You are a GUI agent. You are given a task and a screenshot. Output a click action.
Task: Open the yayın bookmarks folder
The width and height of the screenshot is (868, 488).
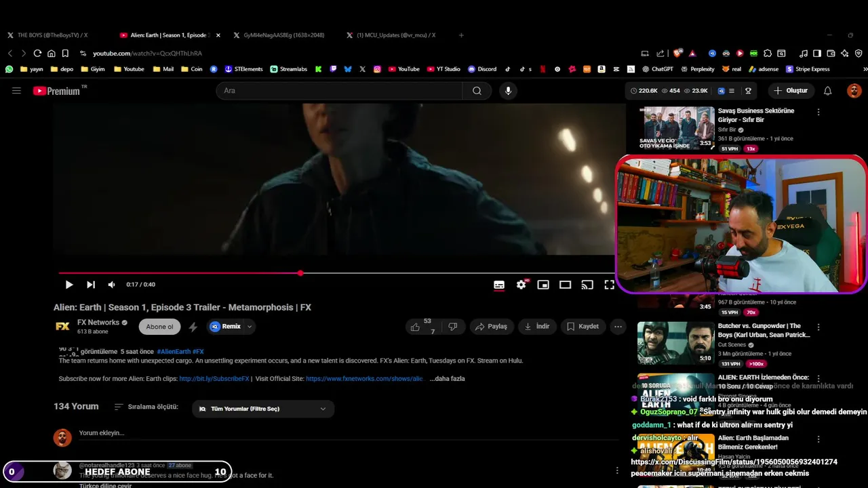click(32, 69)
